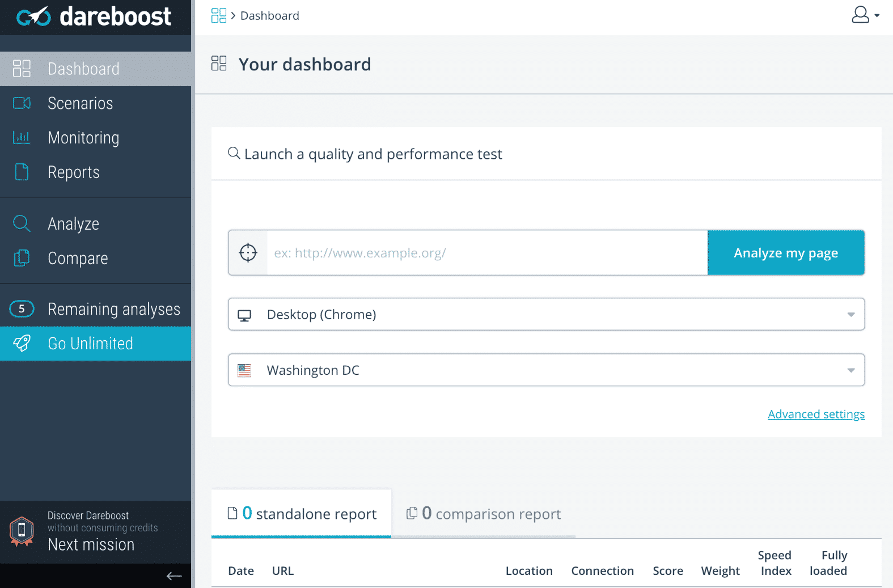Open Scenarios from the sidebar
Image resolution: width=893 pixels, height=588 pixels.
[x=80, y=103]
